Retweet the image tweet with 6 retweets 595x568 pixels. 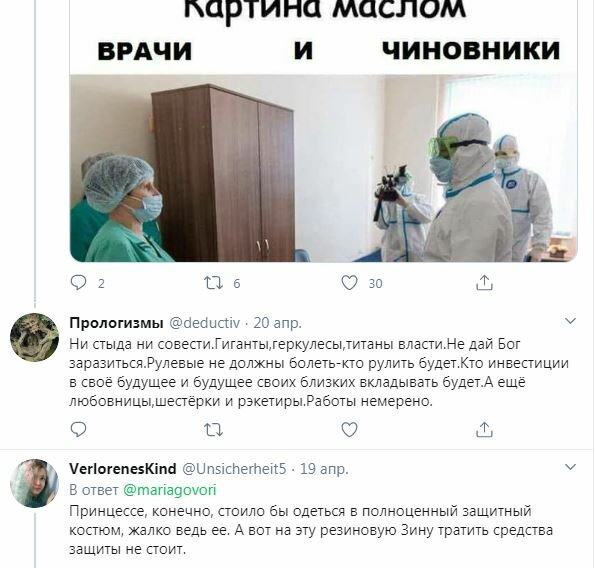coord(214,283)
